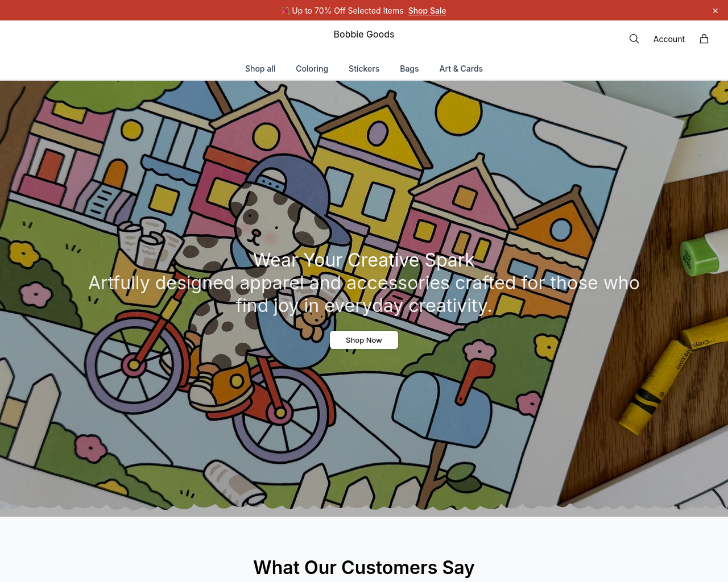728x582 pixels.
Task: Open the Art & Cards category
Action: [461, 69]
